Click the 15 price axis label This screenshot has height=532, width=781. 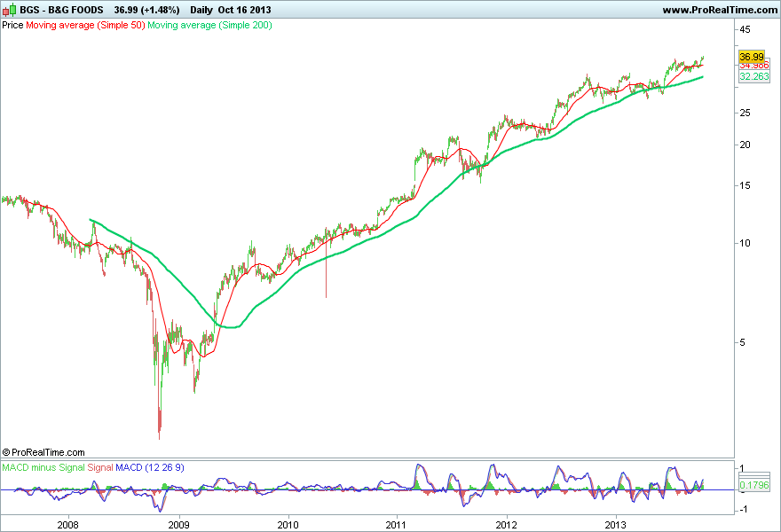point(745,185)
